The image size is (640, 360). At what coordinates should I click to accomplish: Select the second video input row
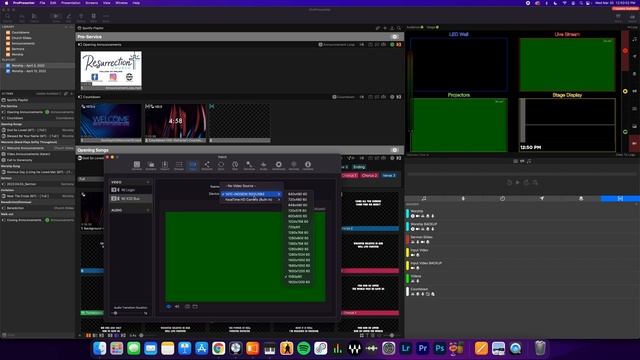131,198
